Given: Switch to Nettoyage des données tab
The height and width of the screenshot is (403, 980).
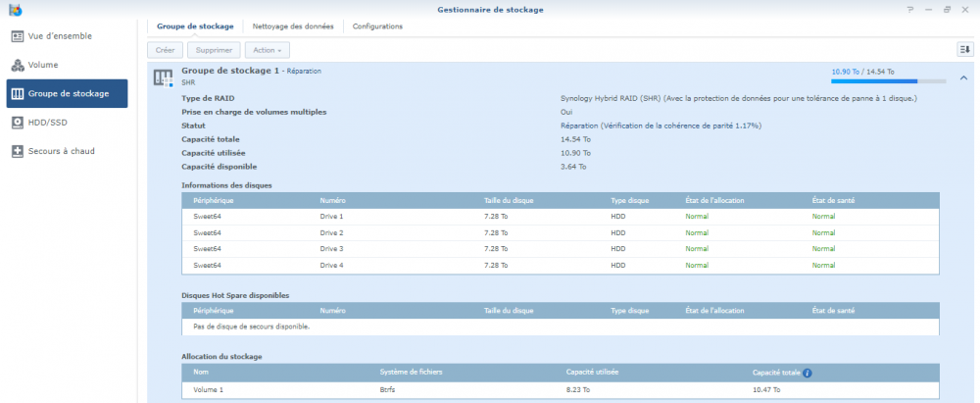Looking at the screenshot, I should click(x=292, y=26).
